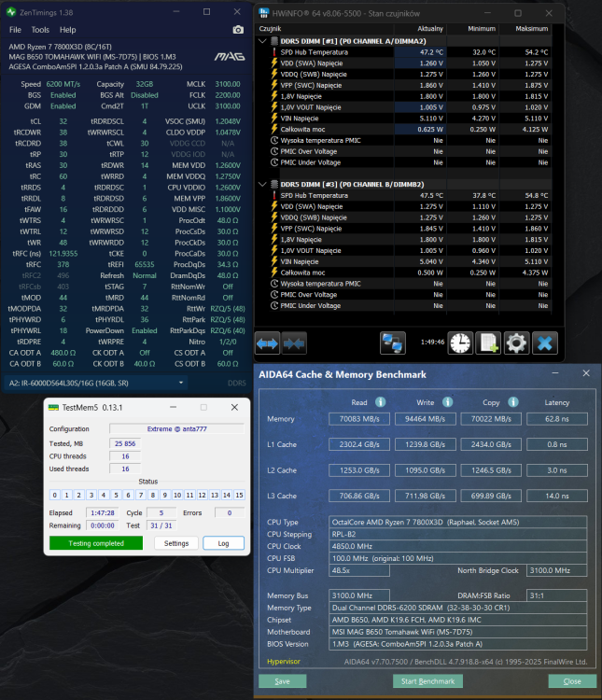
Task: Click the info icon beside Write column
Action: pyautogui.click(x=447, y=402)
